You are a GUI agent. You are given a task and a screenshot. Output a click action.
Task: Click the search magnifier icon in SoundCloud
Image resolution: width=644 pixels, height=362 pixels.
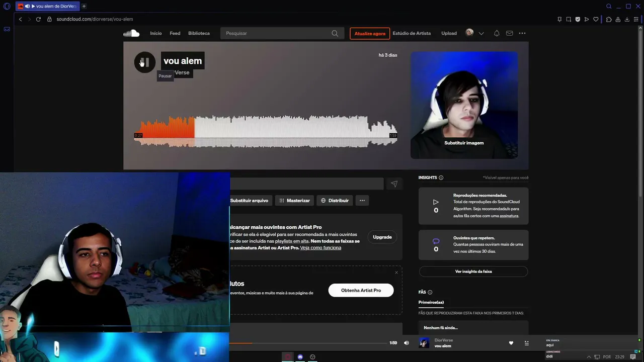pos(335,33)
